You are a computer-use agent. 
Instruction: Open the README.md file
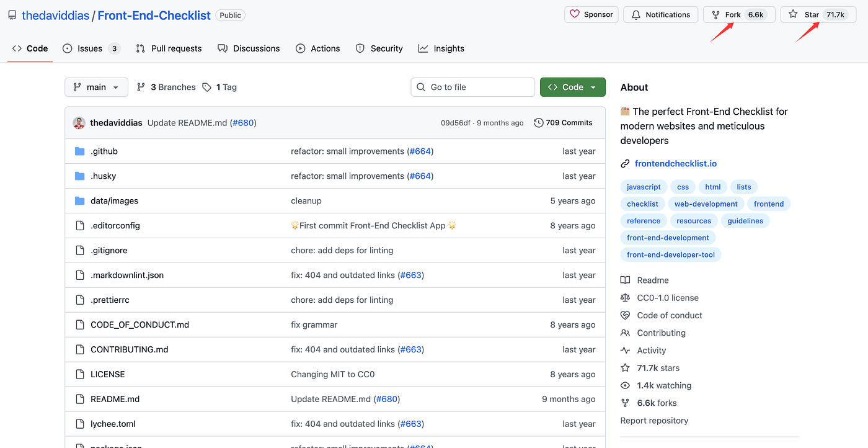115,399
